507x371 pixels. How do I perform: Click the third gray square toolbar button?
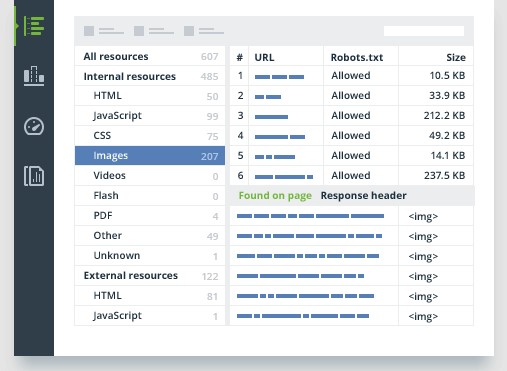point(189,31)
